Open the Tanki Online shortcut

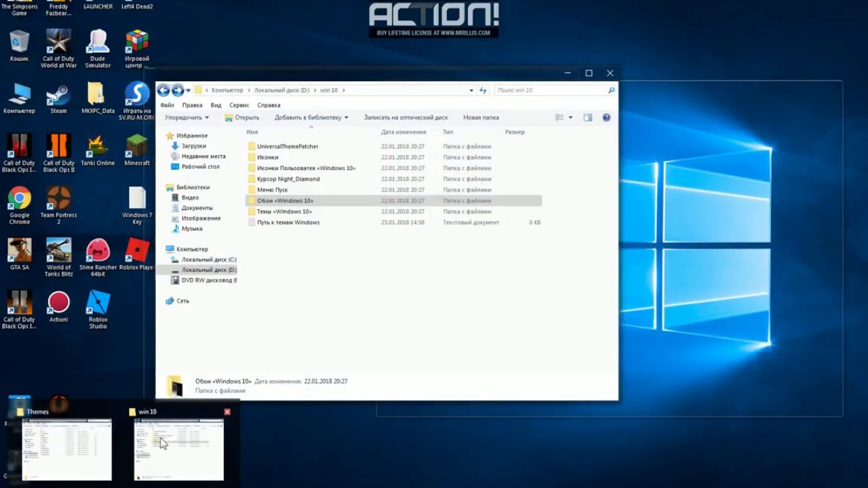coord(98,150)
